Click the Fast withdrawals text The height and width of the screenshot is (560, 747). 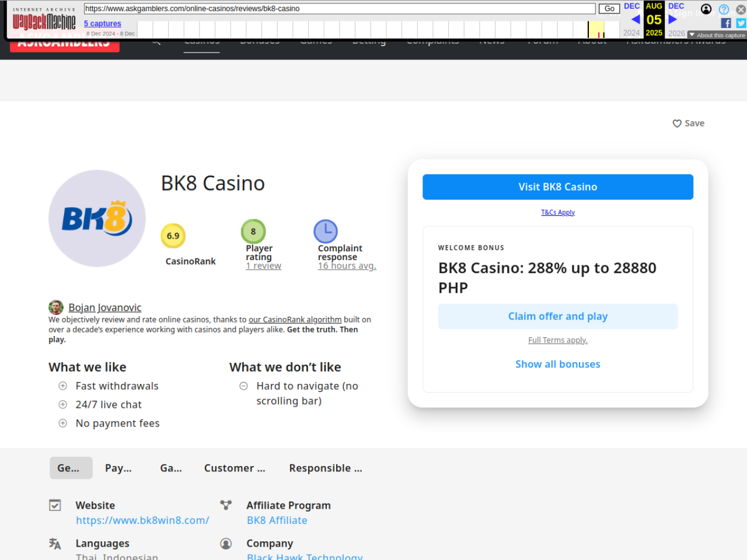tap(117, 386)
